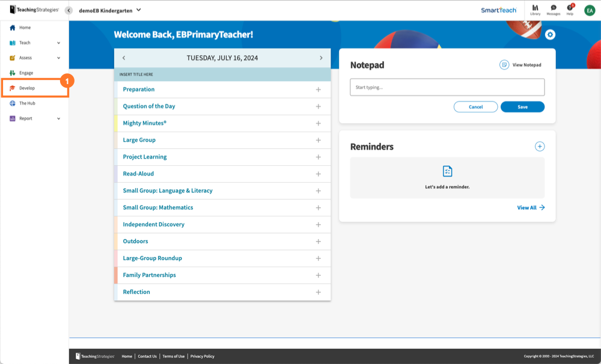Open The Hub from sidebar
Image resolution: width=601 pixels, height=364 pixels.
pyautogui.click(x=27, y=103)
